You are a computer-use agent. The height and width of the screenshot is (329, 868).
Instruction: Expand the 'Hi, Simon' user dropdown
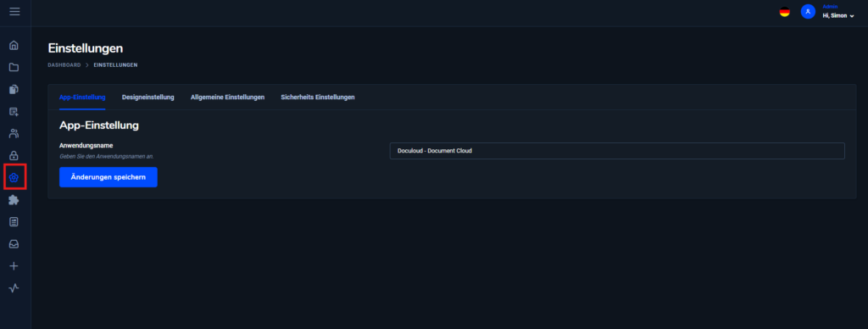pyautogui.click(x=838, y=15)
